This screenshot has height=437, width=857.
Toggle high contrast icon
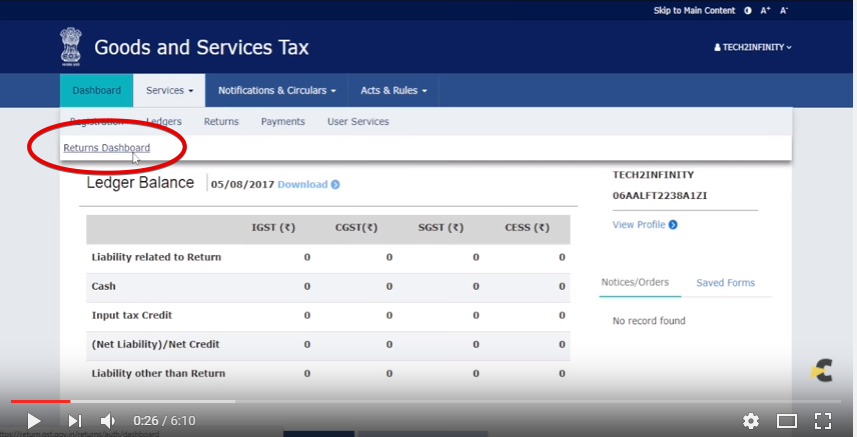748,10
